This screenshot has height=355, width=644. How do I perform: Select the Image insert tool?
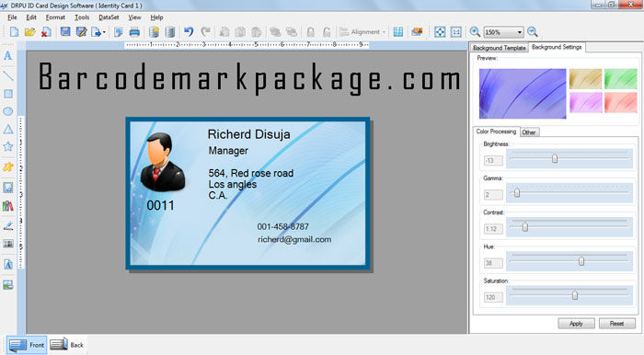7,188
